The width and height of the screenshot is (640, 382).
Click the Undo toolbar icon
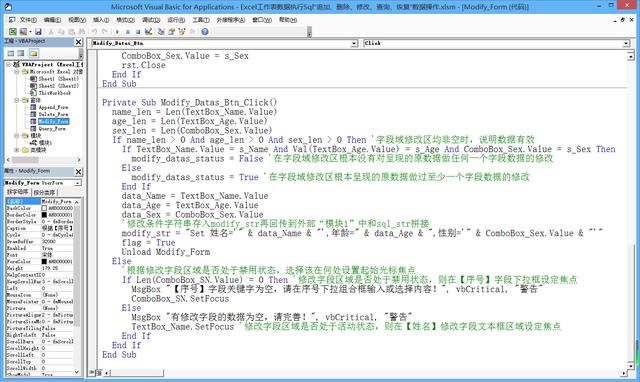95,31
